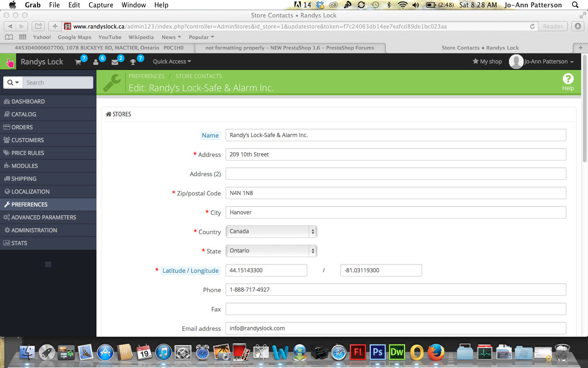Click the Latitude input field
Image resolution: width=588 pixels, height=368 pixels.
click(266, 270)
